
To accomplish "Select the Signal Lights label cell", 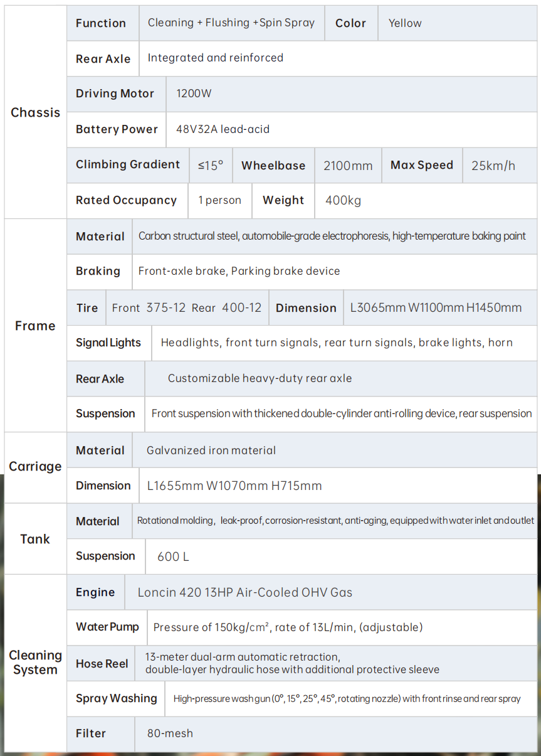I will point(108,343).
